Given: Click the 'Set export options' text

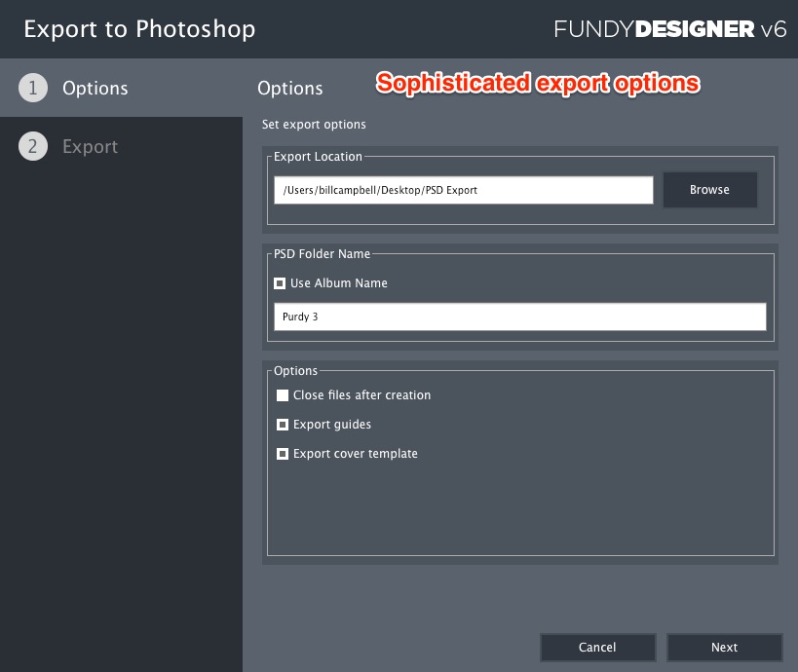Looking at the screenshot, I should pyautogui.click(x=314, y=125).
